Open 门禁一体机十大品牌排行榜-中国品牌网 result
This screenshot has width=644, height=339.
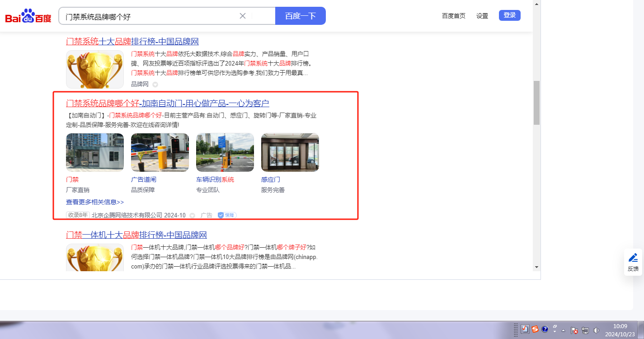tap(136, 235)
